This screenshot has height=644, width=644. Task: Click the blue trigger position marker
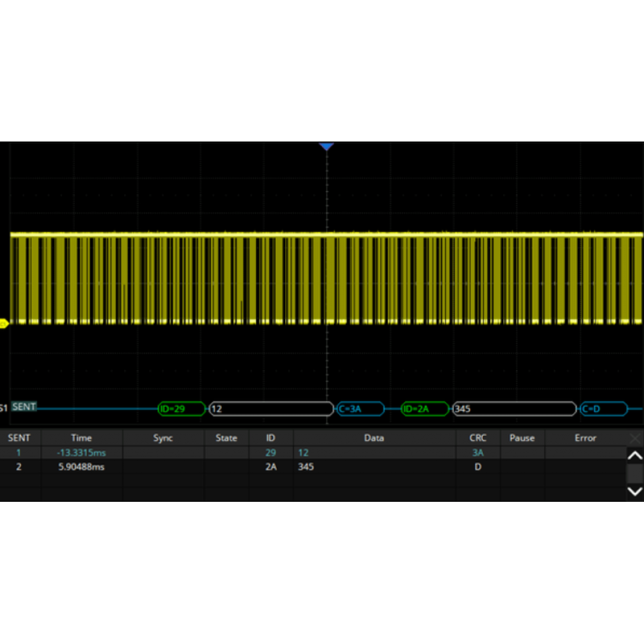point(326,147)
